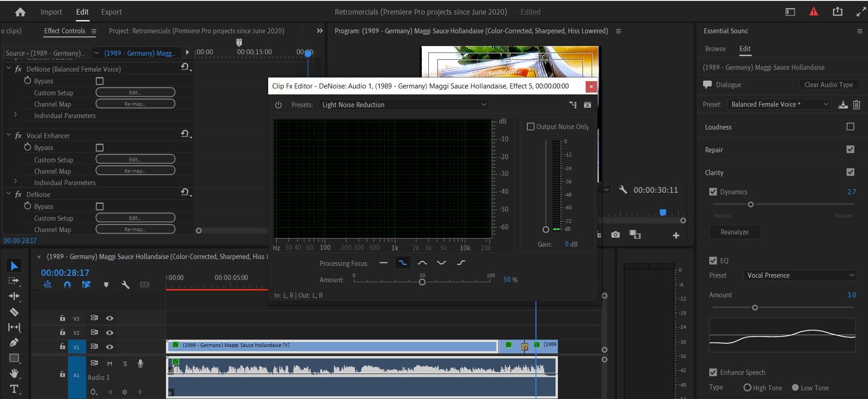868x399 pixels.
Task: Open the EQ Vocal Presence preset dropdown
Action: [x=800, y=275]
